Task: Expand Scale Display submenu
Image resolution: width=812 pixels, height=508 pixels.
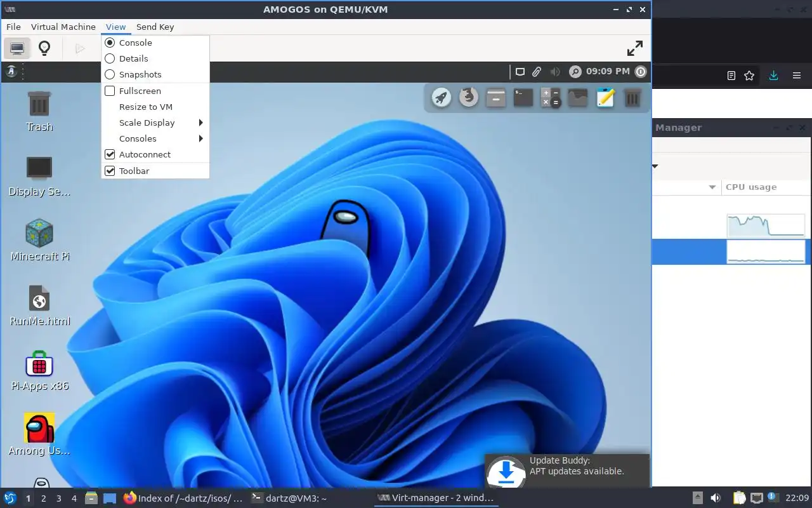Action: click(x=155, y=123)
